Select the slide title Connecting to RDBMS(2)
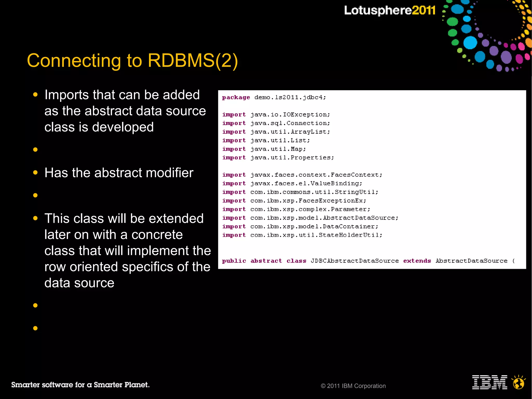 132,61
